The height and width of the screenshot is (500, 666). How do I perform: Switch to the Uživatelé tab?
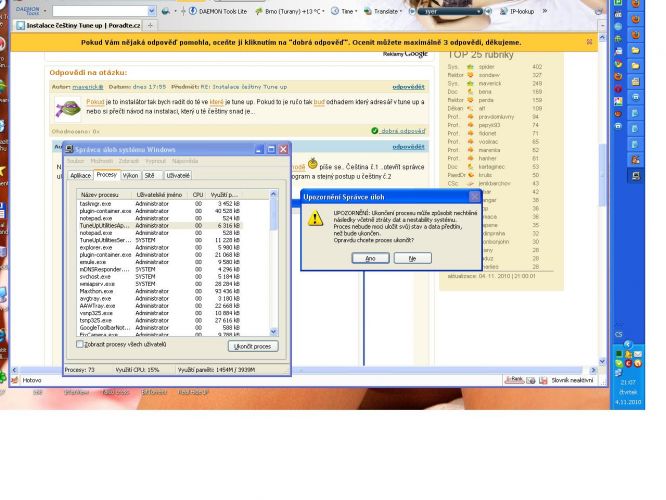[x=178, y=175]
